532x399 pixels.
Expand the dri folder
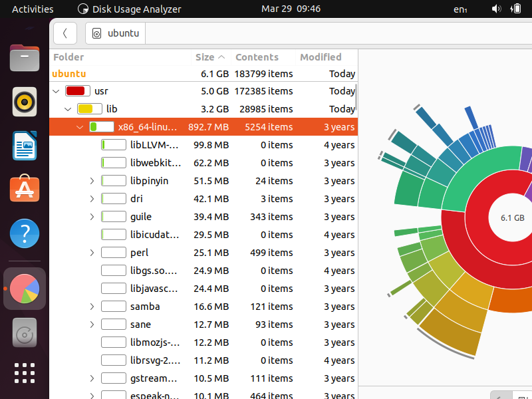[x=92, y=199]
